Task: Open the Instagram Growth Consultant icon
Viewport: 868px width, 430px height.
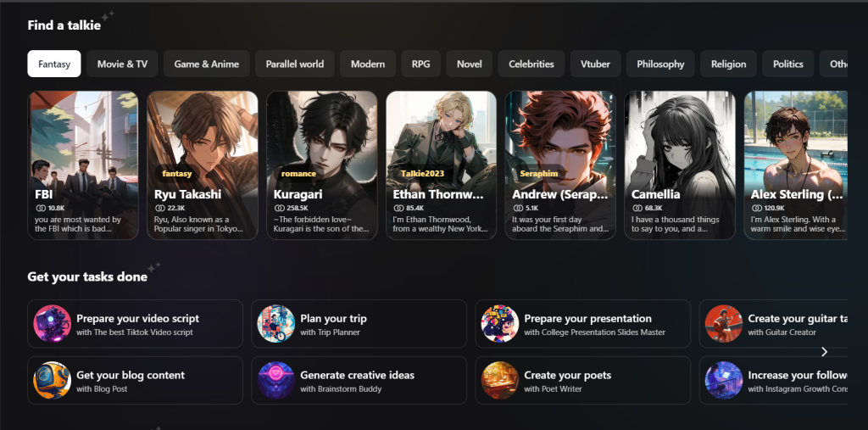Action: click(724, 380)
